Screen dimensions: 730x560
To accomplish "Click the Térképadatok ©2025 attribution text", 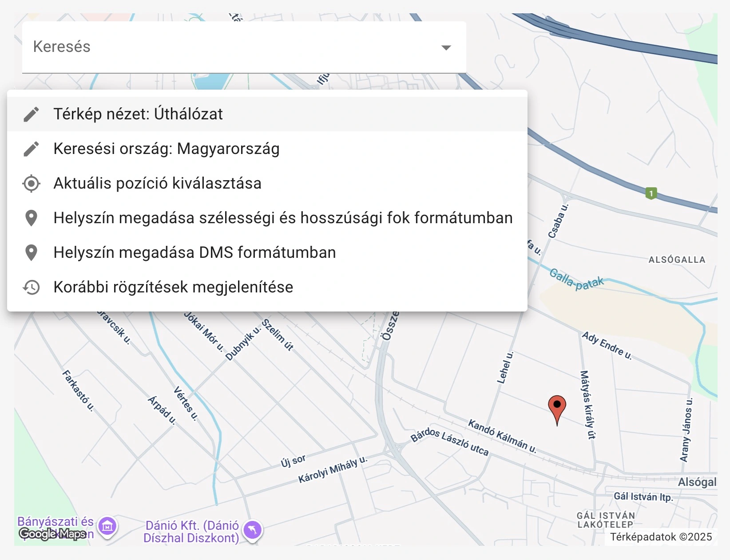I will pyautogui.click(x=660, y=537).
